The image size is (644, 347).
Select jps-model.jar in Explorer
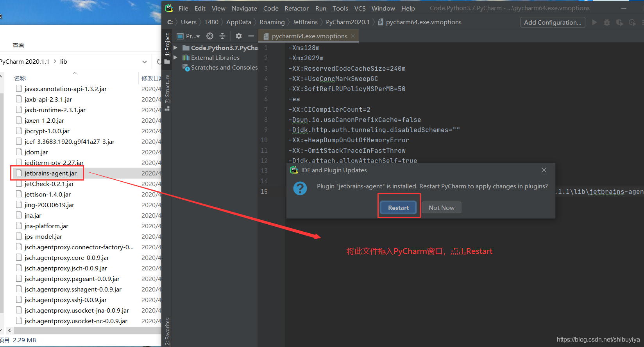coord(43,236)
